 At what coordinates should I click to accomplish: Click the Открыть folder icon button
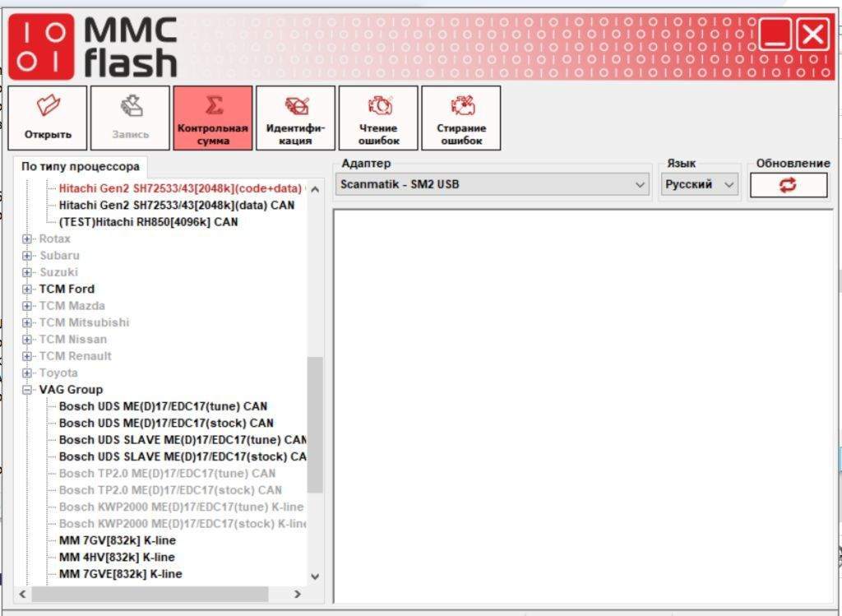[47, 118]
